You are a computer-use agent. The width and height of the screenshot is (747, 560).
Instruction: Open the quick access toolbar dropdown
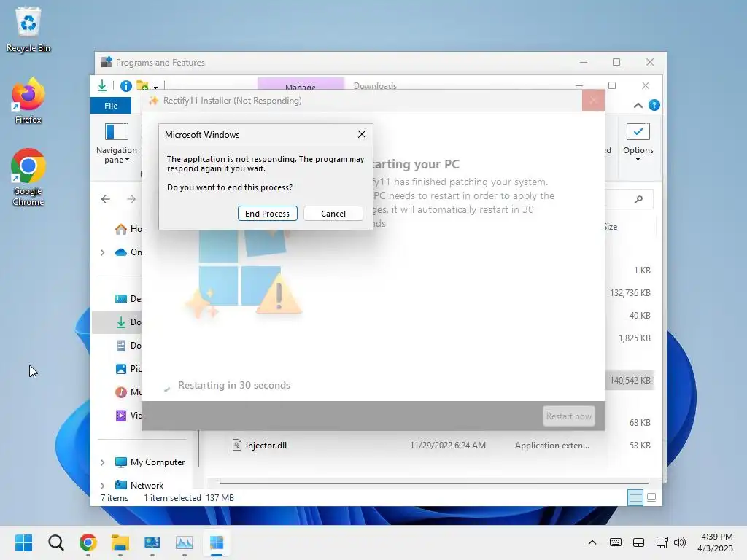click(x=156, y=87)
